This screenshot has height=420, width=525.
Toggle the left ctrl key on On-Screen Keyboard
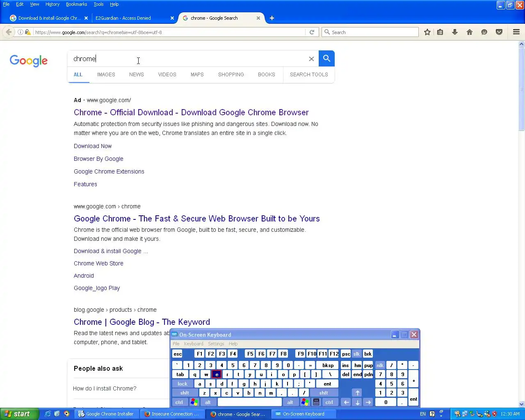(179, 402)
